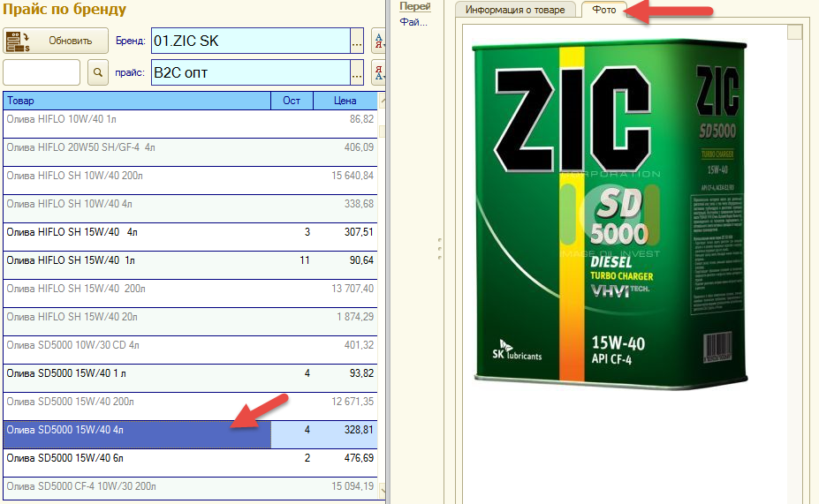Click price cell 328,81
The height and width of the screenshot is (504, 819).
pos(345,434)
